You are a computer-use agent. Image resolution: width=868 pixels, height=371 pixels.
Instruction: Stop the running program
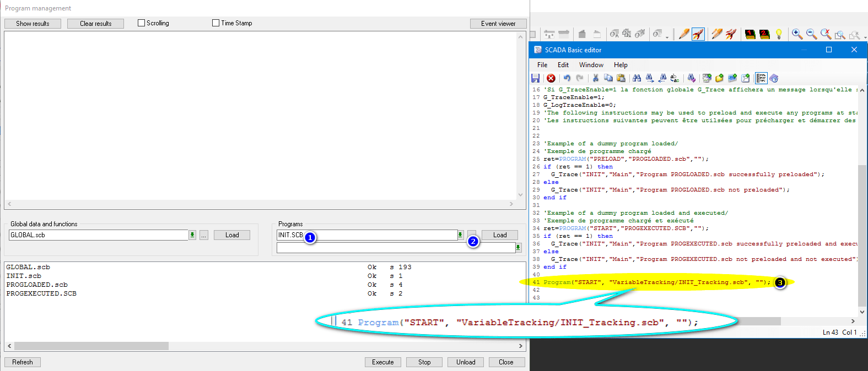424,362
